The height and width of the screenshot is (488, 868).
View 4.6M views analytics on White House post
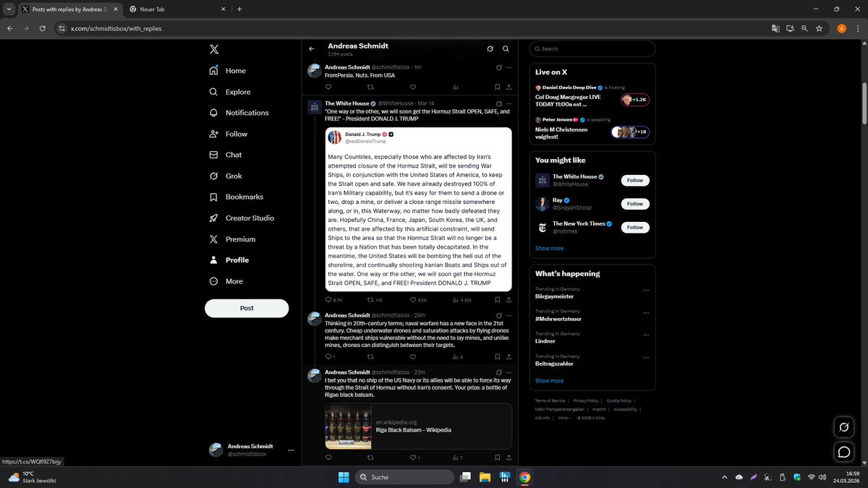click(x=461, y=300)
